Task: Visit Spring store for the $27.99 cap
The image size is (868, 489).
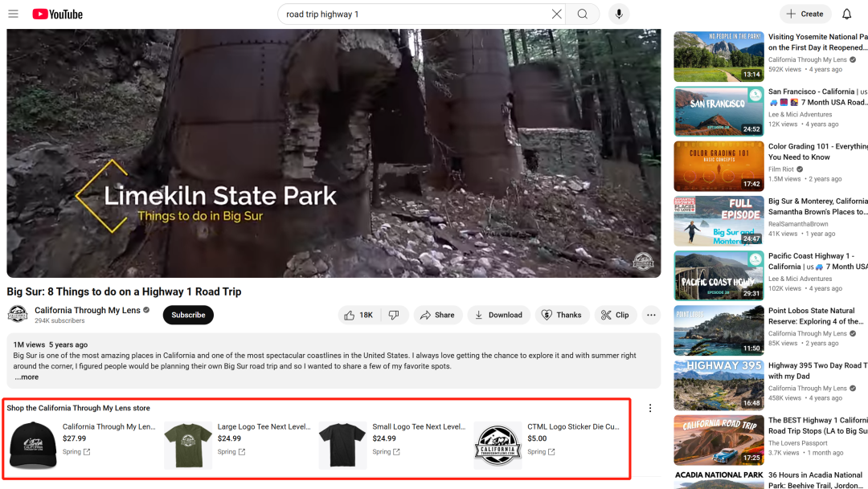Action: pos(76,452)
